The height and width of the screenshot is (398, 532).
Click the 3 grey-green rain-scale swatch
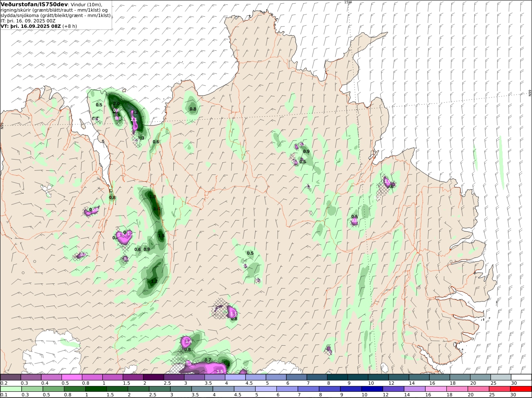tap(181, 389)
